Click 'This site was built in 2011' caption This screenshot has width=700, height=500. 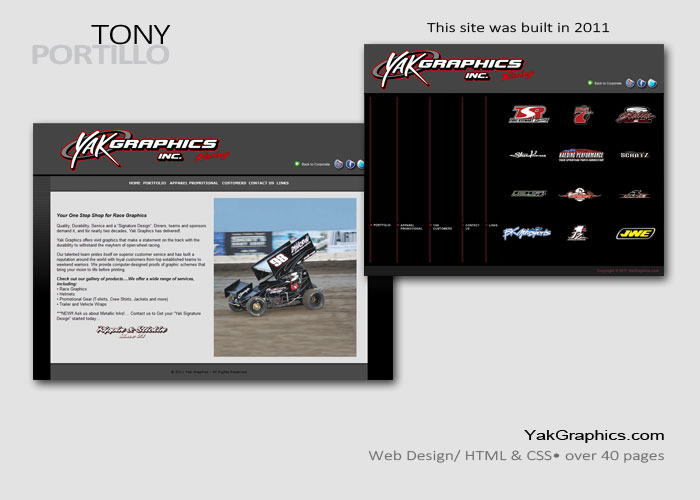tap(518, 28)
